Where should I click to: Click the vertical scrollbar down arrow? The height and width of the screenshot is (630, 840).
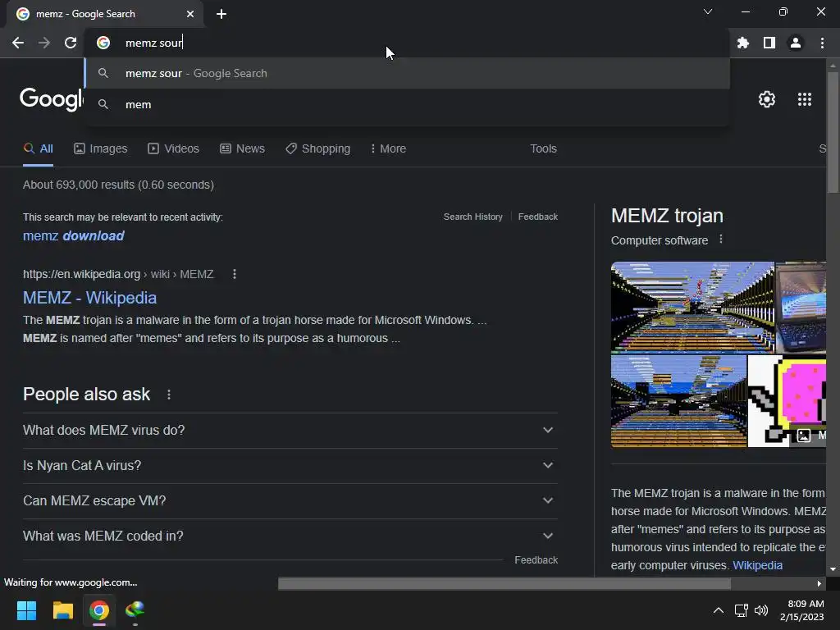point(833,569)
